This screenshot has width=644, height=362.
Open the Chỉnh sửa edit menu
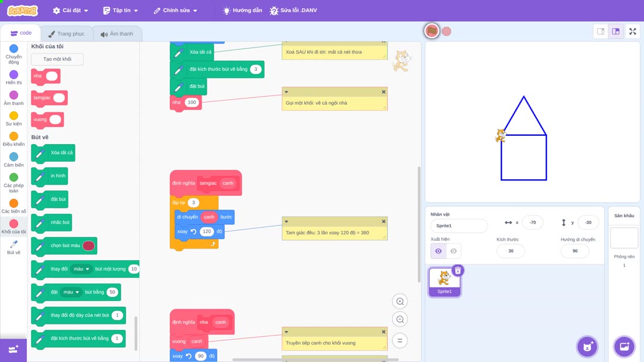coord(176,11)
